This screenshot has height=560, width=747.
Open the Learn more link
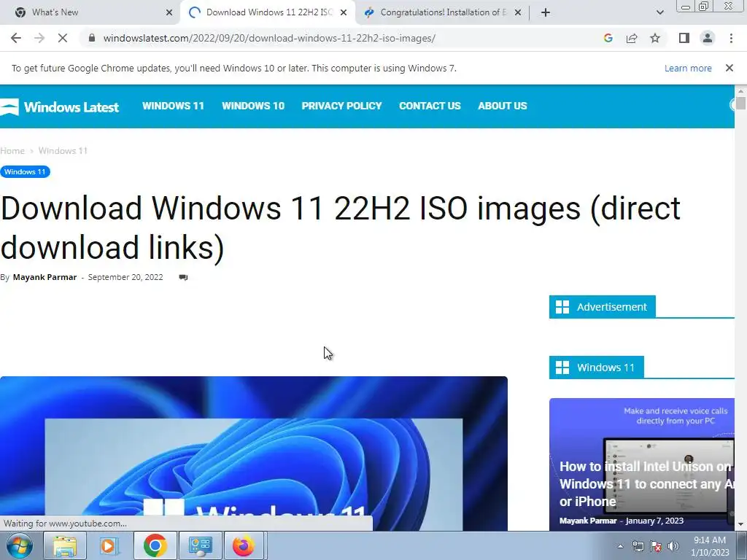coord(688,68)
